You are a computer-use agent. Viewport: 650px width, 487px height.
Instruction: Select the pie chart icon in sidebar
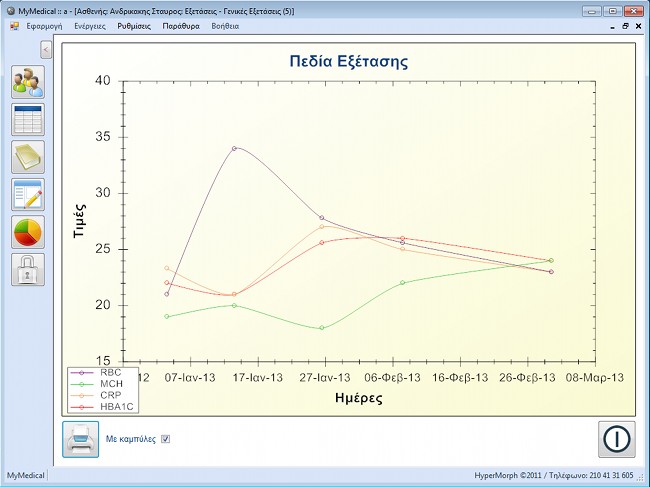(28, 232)
